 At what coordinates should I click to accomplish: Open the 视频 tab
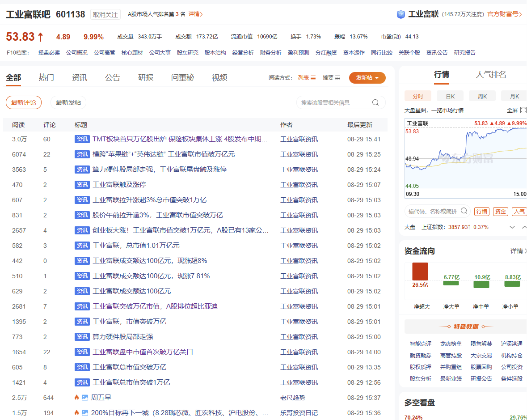[219, 78]
